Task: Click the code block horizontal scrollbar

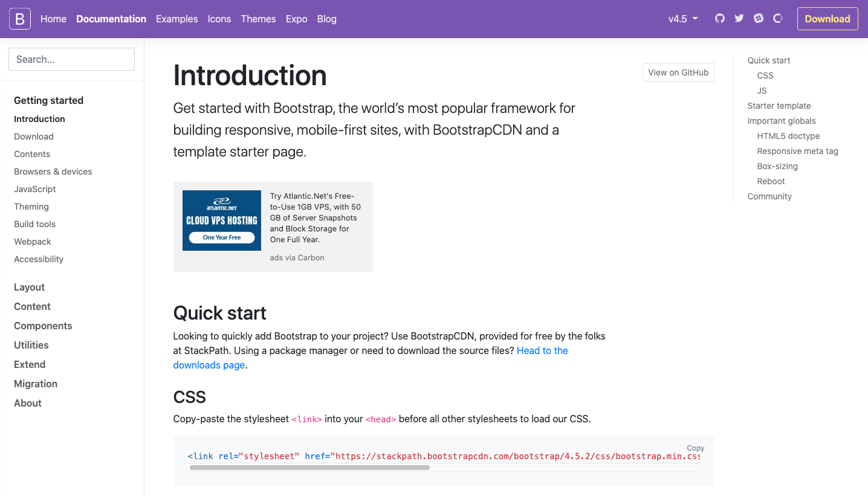Action: coord(309,468)
